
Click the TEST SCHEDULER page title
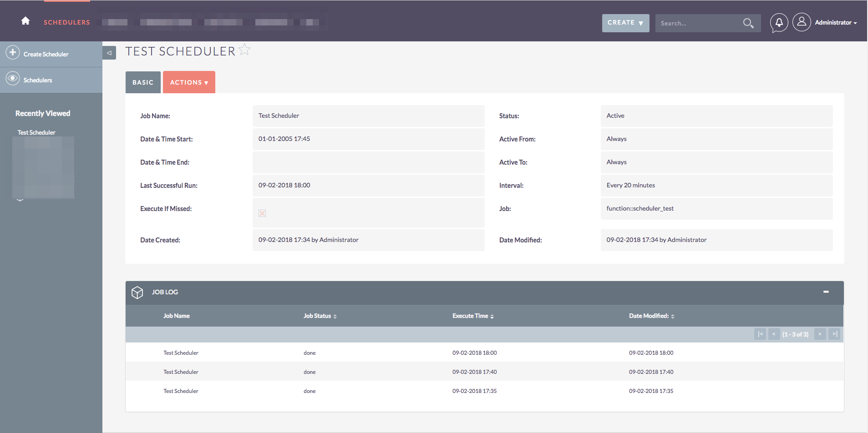180,51
